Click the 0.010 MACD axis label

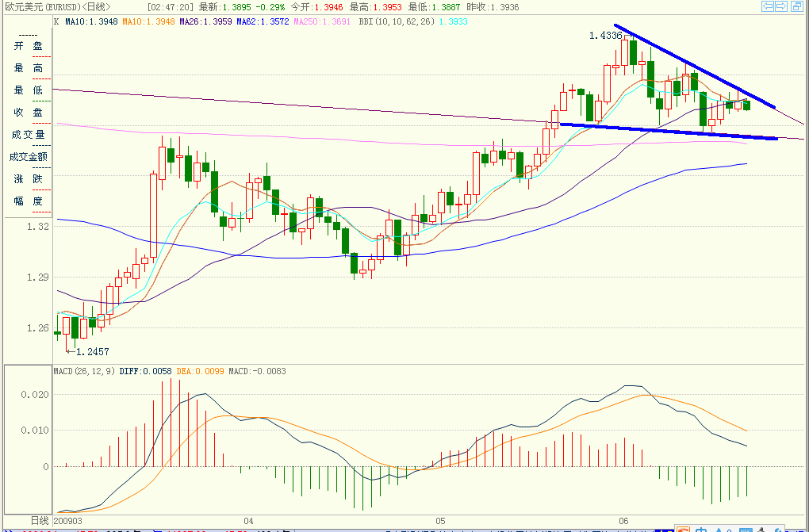35,431
